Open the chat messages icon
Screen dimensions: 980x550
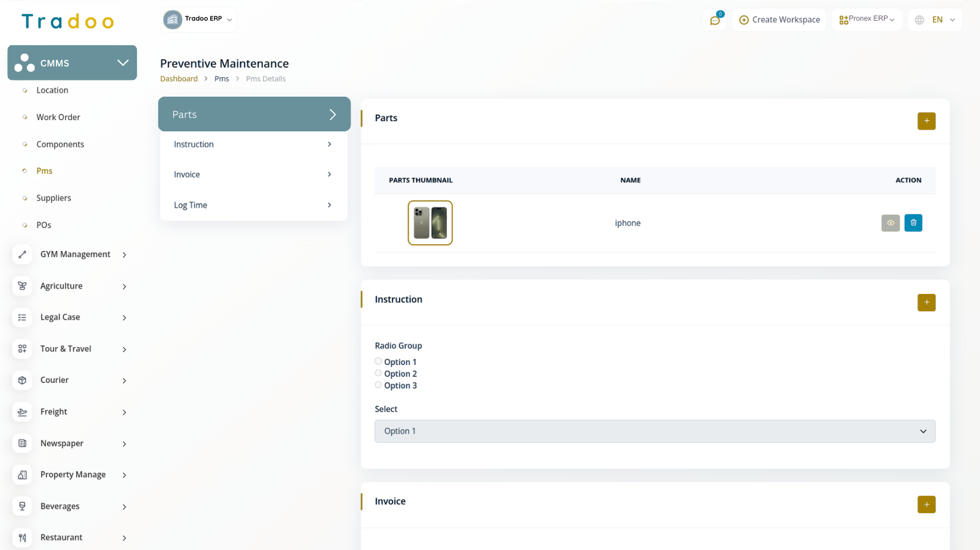tap(715, 20)
